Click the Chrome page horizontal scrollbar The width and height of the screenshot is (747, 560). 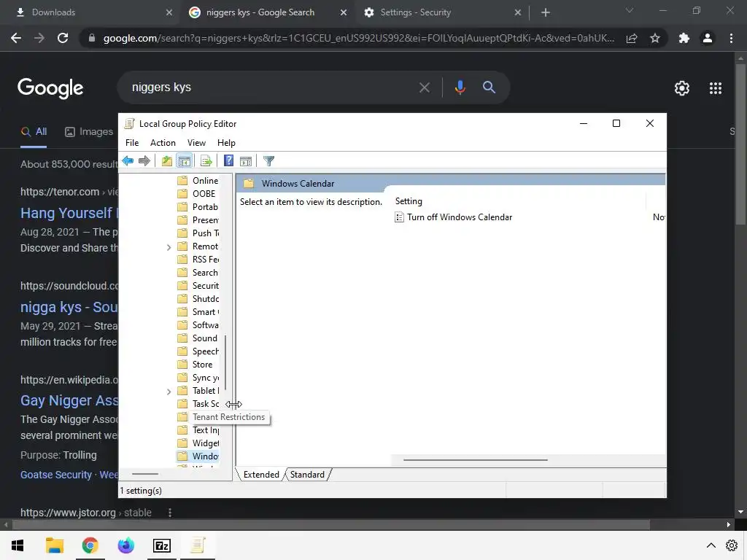point(331,525)
